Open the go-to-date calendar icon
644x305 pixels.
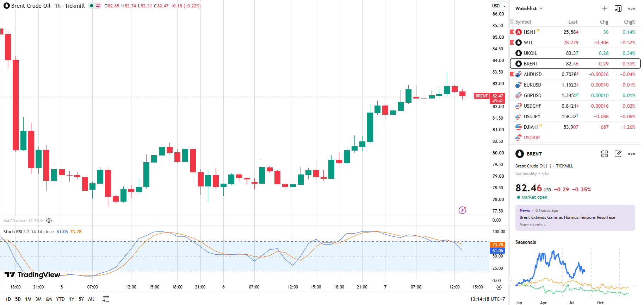point(106,299)
